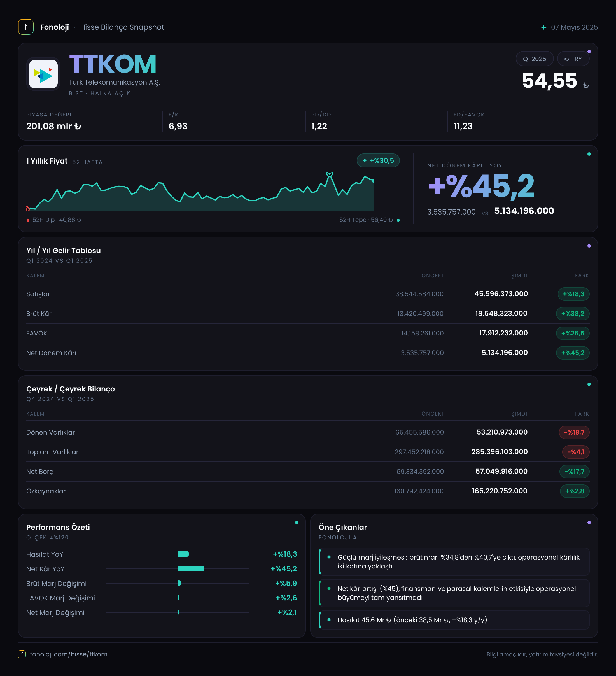Open the fonoloji.com/hisse/ttkom footer link

[x=69, y=654]
